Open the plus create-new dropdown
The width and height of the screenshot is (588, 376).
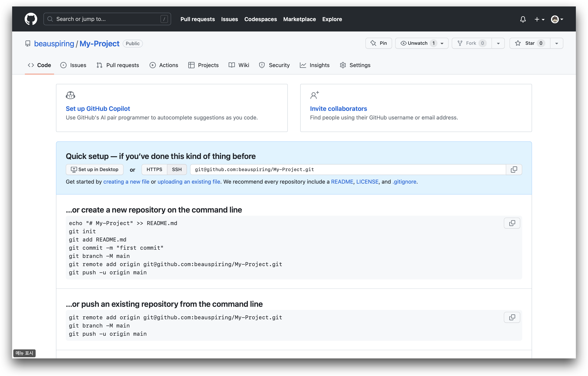coord(539,19)
